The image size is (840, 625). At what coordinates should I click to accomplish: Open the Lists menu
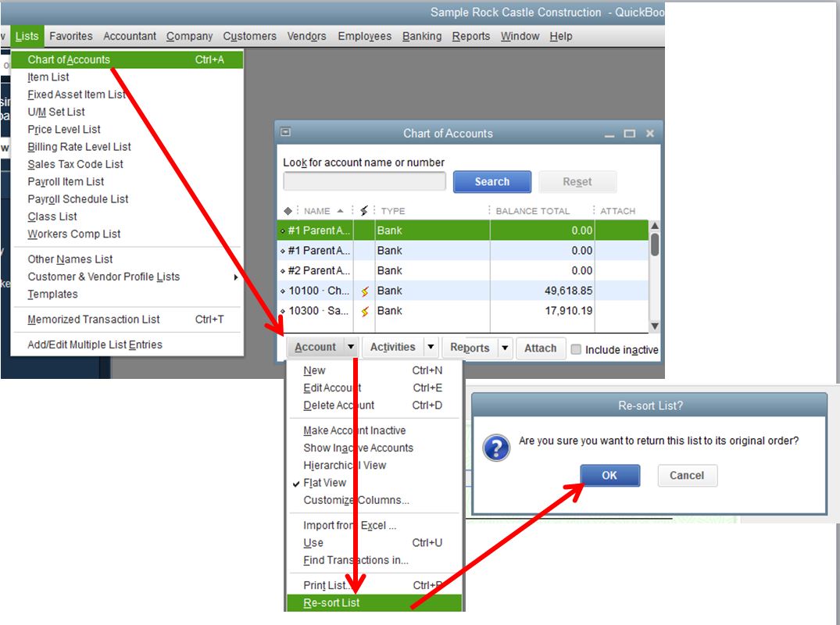point(27,36)
